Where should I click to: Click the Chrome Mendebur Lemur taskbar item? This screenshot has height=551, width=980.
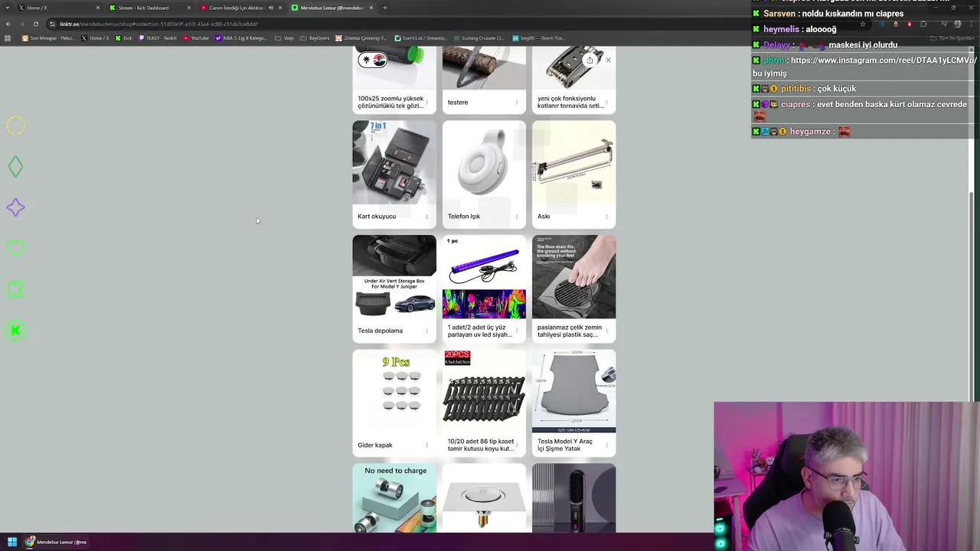57,542
